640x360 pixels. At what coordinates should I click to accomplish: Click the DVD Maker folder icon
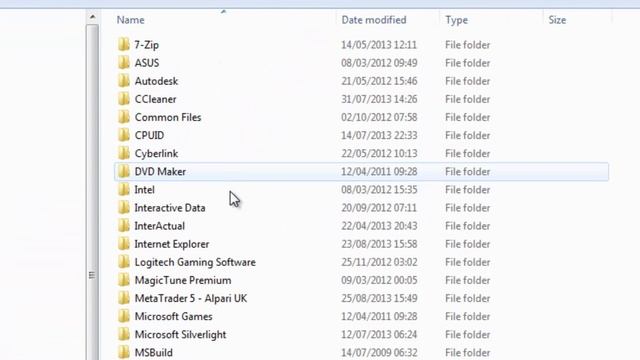(x=124, y=171)
